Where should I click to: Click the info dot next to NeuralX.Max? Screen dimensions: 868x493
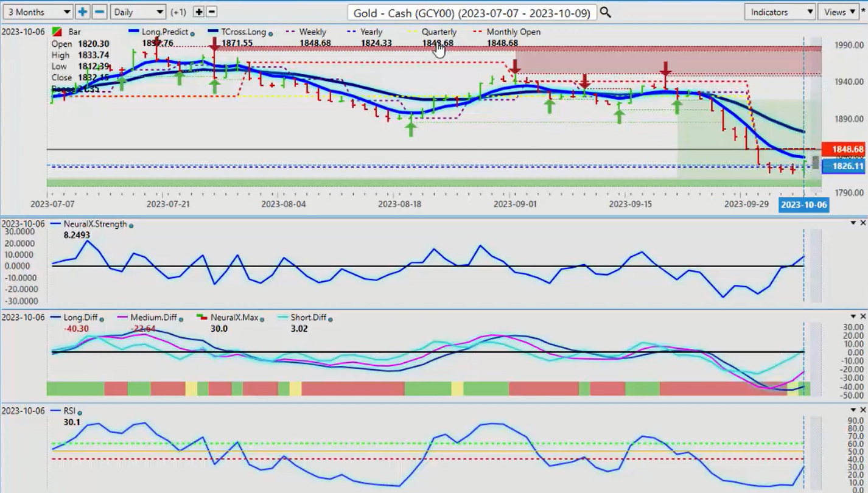point(262,319)
